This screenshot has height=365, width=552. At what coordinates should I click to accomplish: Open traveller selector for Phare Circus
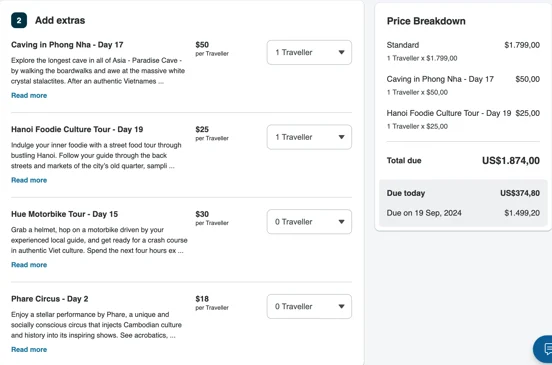pyautogui.click(x=309, y=306)
